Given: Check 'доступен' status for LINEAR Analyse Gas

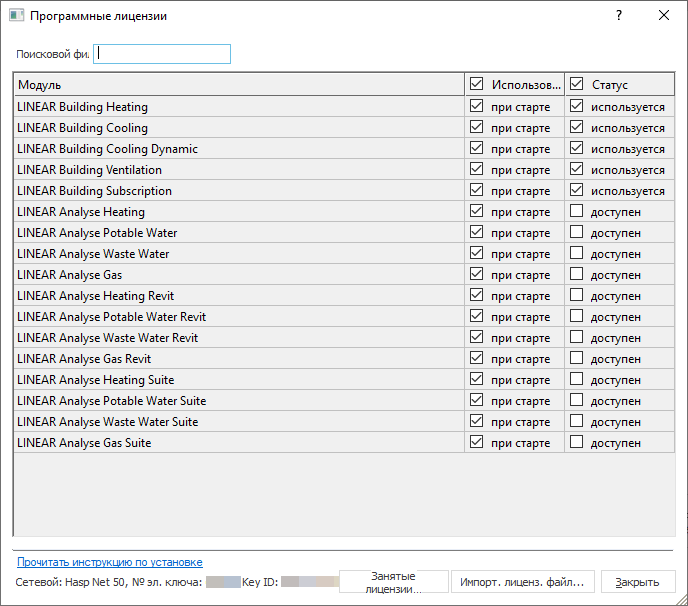Looking at the screenshot, I should pos(577,274).
